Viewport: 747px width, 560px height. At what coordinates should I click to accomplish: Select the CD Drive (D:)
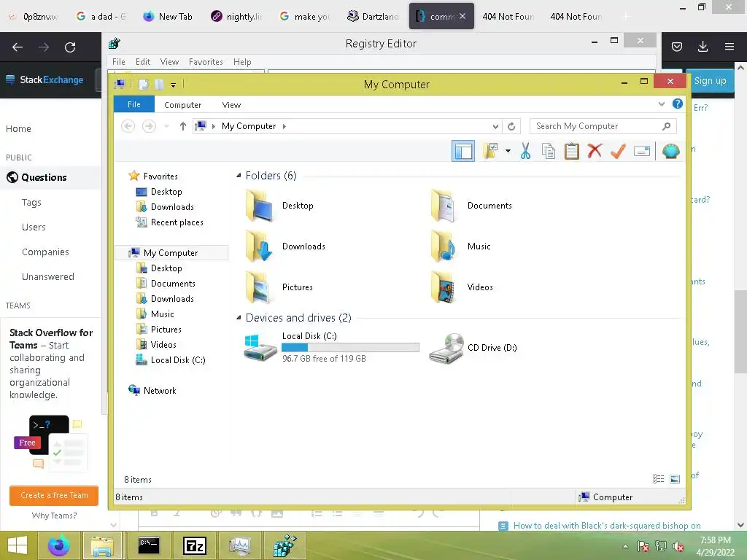pyautogui.click(x=473, y=348)
